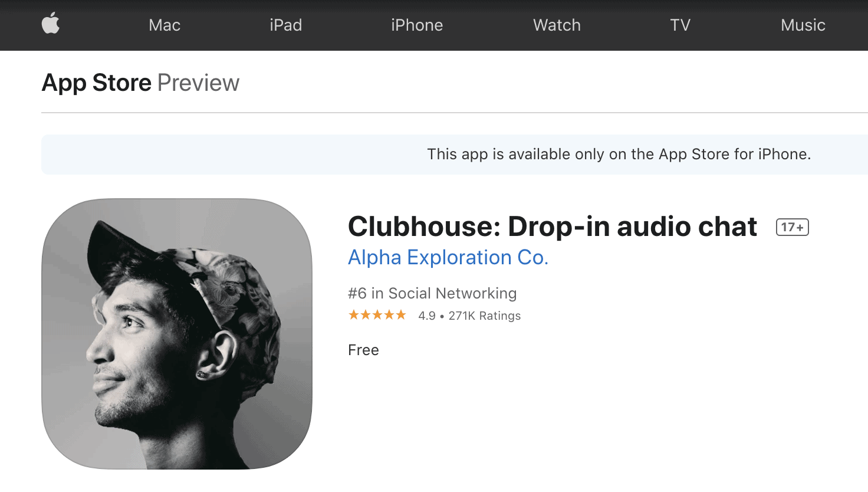Choose TV from the top navigation

click(680, 25)
